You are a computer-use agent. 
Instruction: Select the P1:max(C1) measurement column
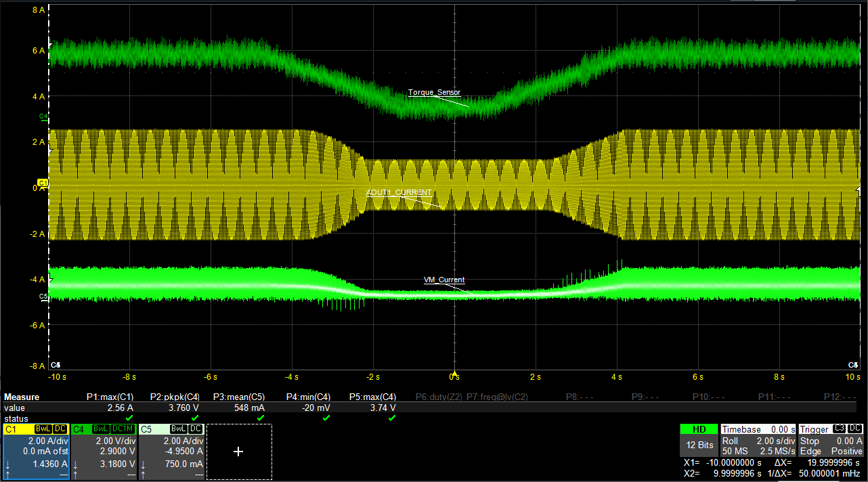point(110,397)
